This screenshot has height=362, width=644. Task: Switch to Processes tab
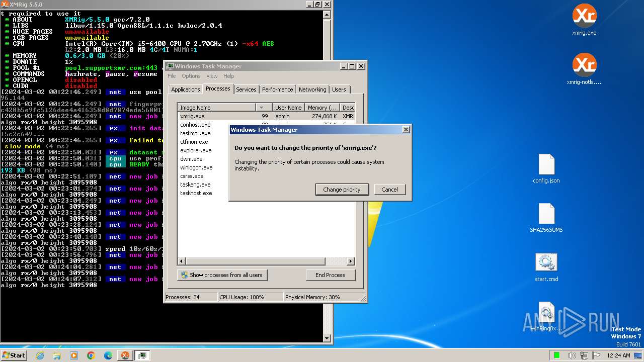point(218,88)
